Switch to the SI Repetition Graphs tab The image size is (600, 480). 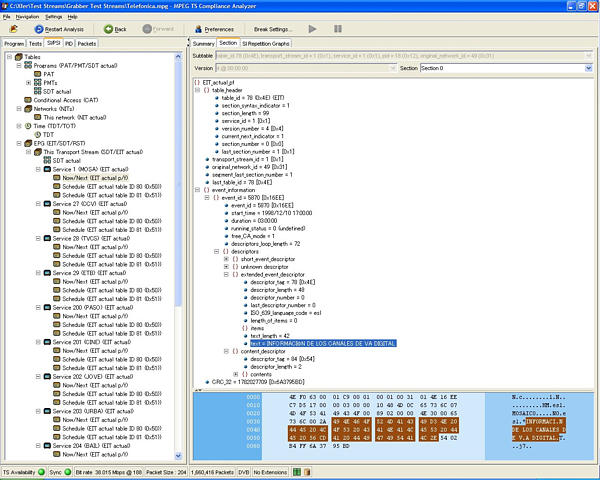[x=267, y=44]
